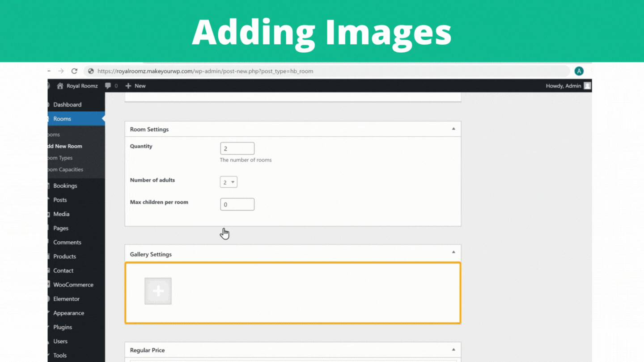Viewport: 644px width, 362px height.
Task: Click the browser forward arrow
Action: 61,71
